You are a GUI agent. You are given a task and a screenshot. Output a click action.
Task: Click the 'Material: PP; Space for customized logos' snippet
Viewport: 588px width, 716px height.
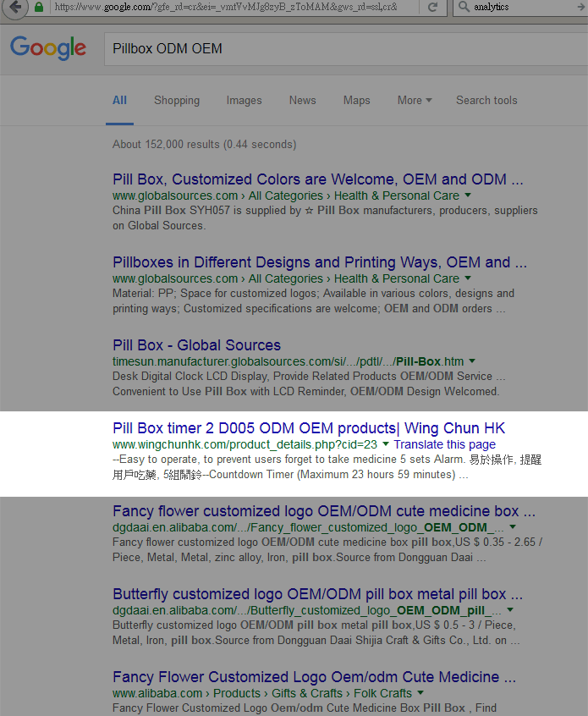click(x=217, y=294)
